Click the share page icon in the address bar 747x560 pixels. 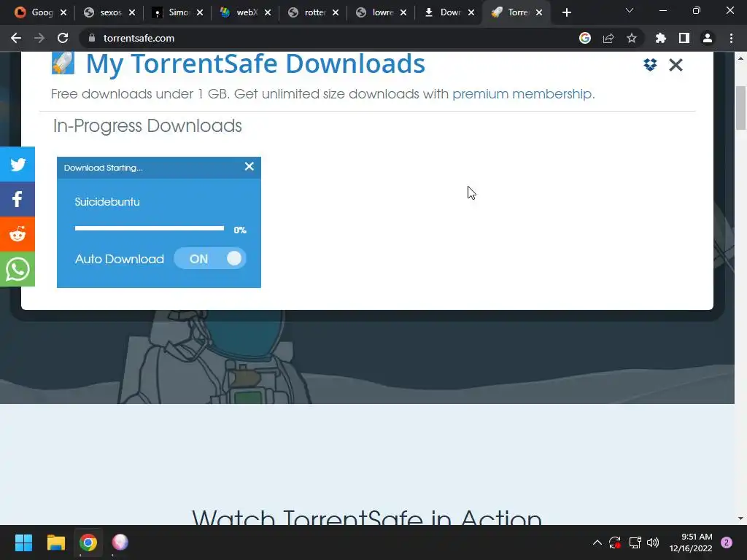[608, 38]
